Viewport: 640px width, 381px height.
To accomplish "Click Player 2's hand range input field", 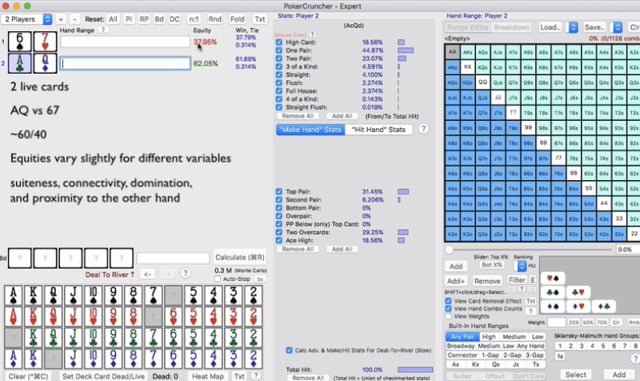I will click(125, 63).
